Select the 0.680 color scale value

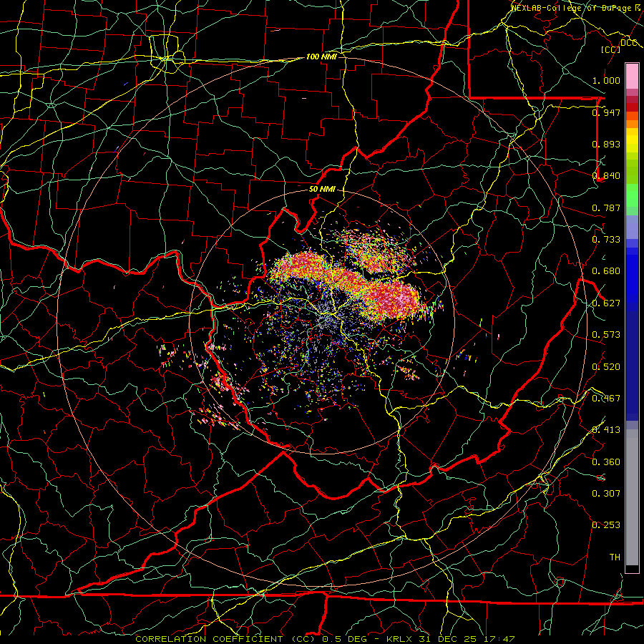pos(606,271)
